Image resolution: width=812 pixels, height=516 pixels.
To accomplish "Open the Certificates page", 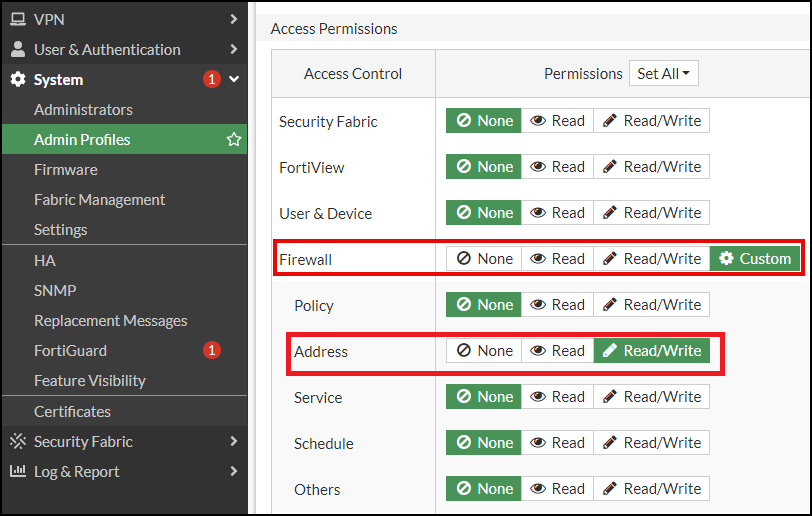I will [x=72, y=411].
